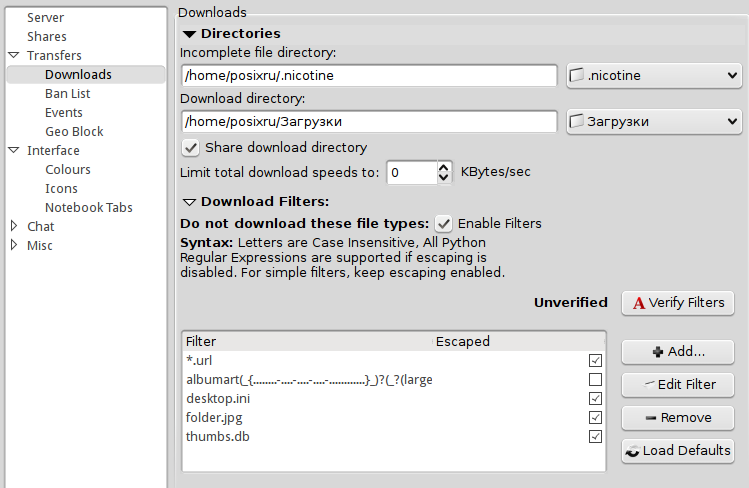Click the refresh icon on Load Defaults
The image size is (749, 488).
point(632,451)
